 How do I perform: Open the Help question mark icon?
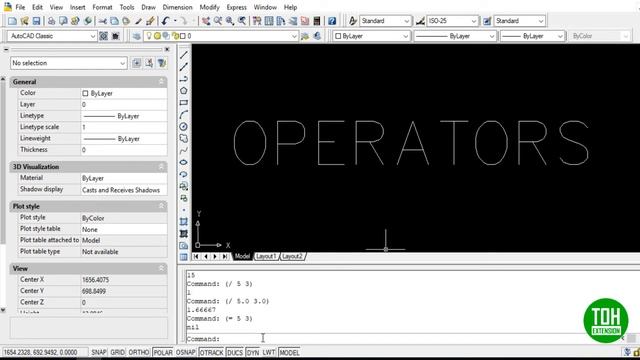[x=332, y=21]
